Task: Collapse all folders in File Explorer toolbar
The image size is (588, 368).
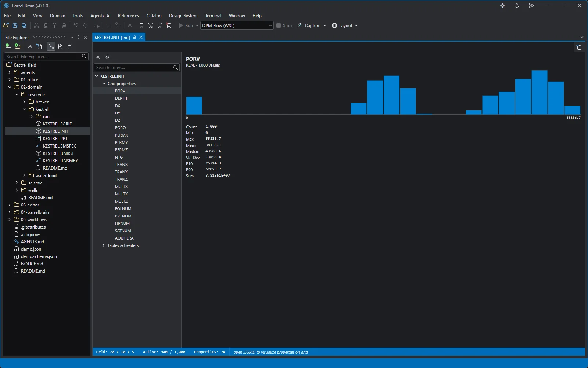Action: (x=30, y=46)
